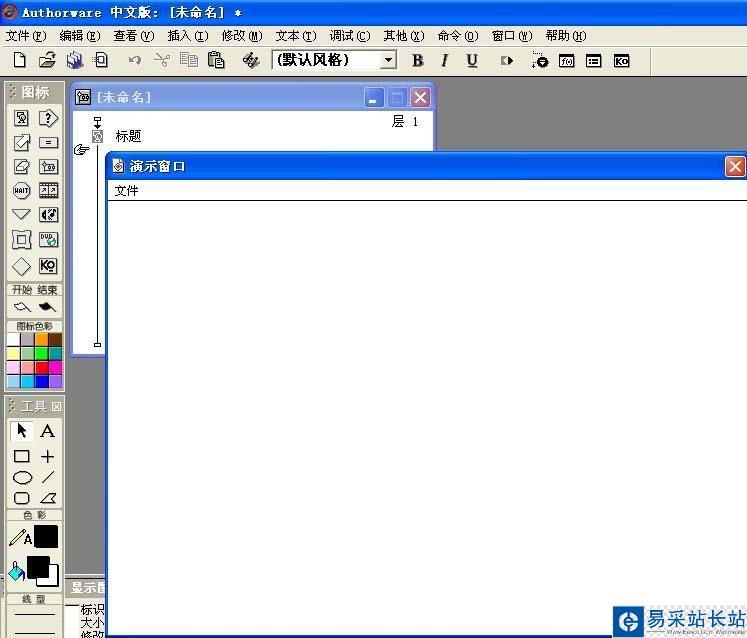Select the Framework icon in palette
The height and width of the screenshot is (638, 747).
click(21, 239)
